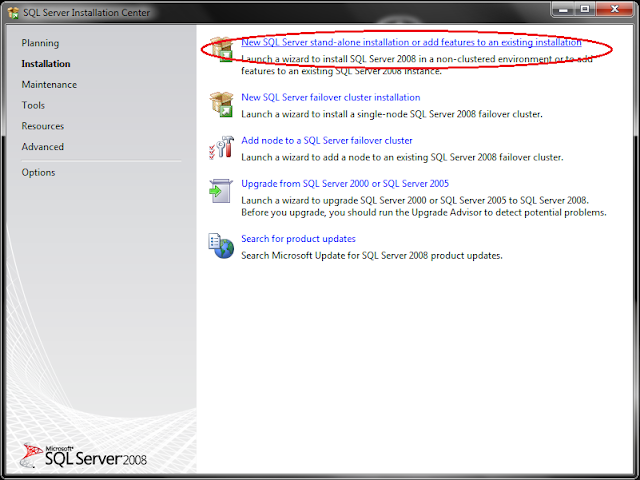Screen dimensions: 640x480
Task: Maximize the Installation Center window
Action: click(585, 9)
